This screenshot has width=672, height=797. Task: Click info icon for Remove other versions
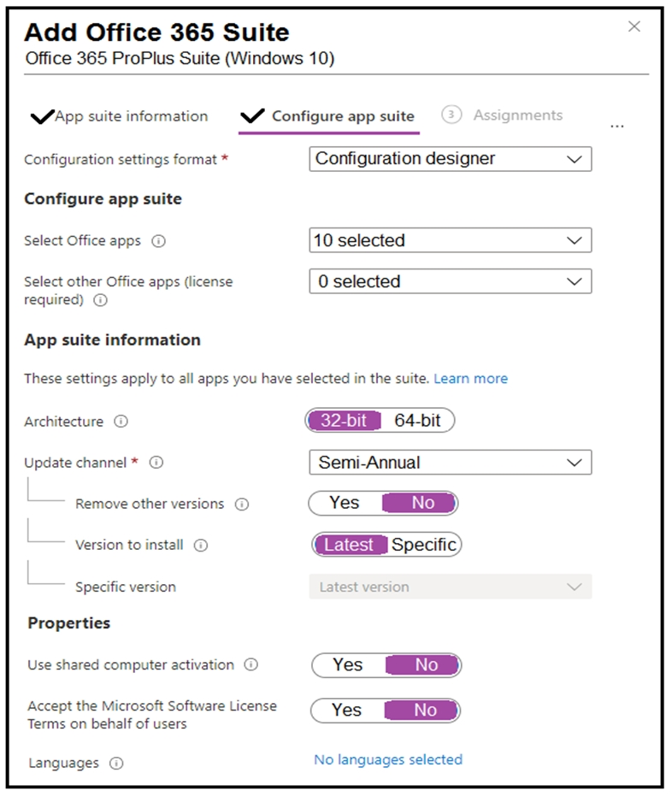click(x=242, y=505)
